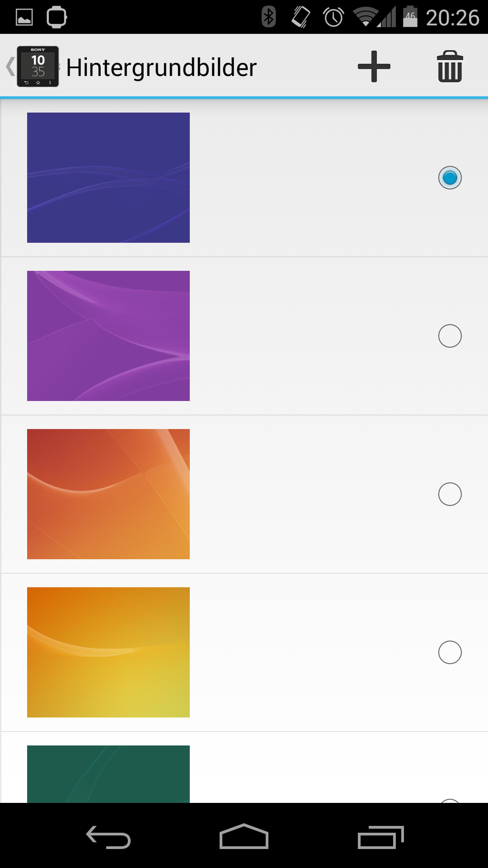Tap the Hintergrundbilder title
This screenshot has height=868, width=488.
coord(161,68)
